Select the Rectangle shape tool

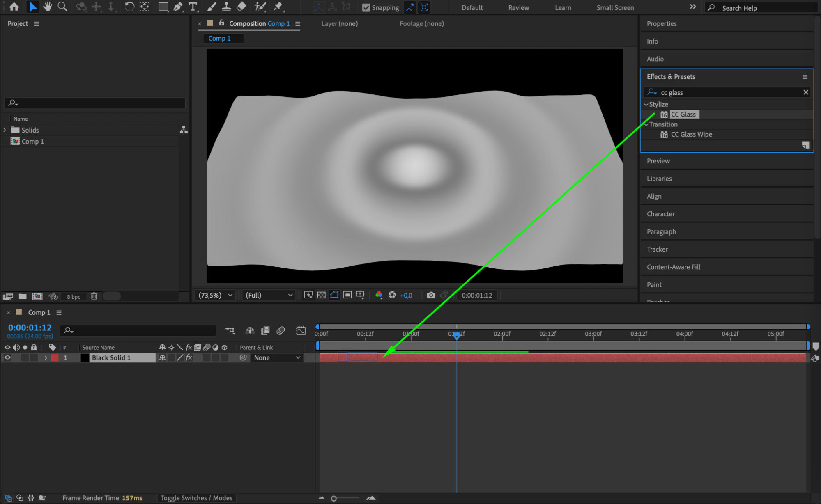(x=163, y=7)
